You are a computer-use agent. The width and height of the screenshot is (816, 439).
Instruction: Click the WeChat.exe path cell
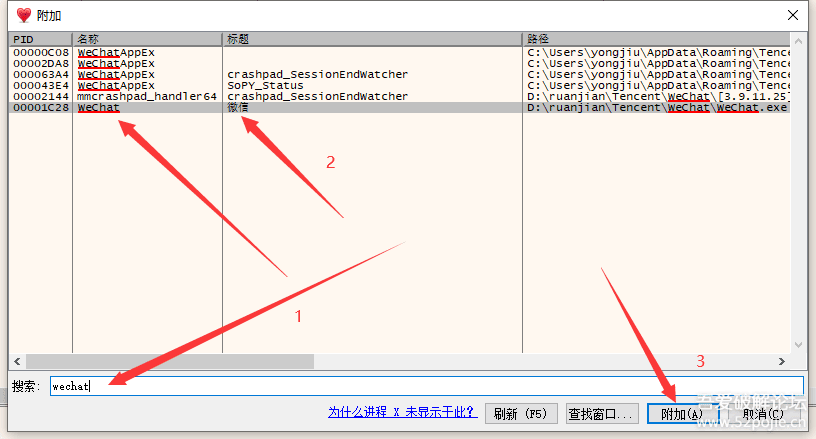click(657, 107)
